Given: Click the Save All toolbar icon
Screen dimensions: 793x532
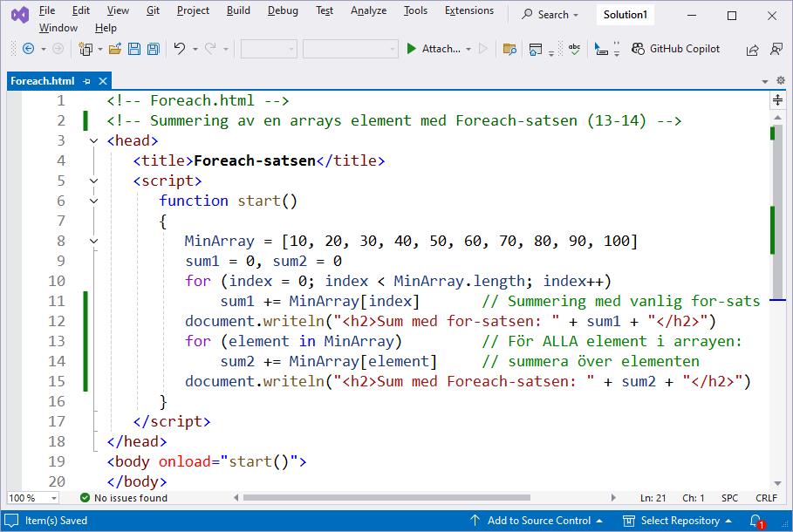Looking at the screenshot, I should [153, 50].
